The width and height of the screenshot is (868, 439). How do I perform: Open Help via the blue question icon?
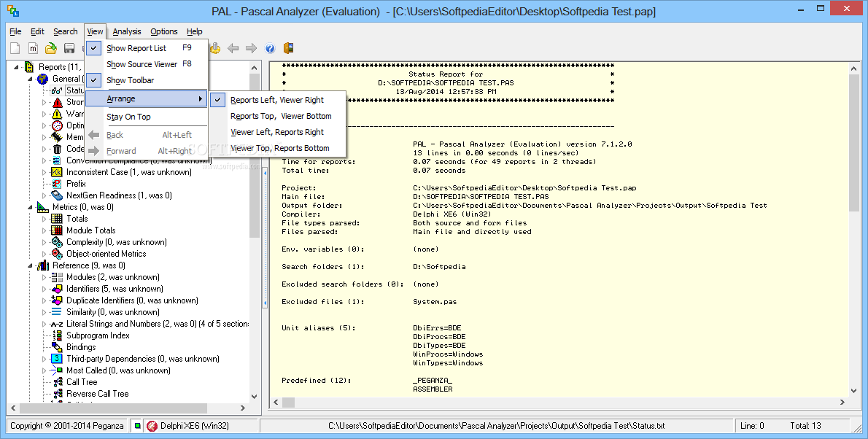click(x=270, y=48)
